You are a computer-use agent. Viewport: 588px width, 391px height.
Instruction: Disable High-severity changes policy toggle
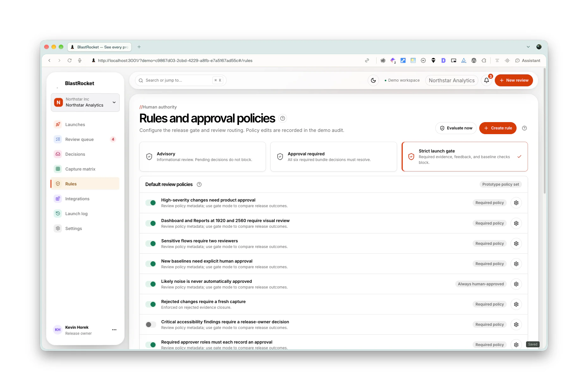point(151,203)
